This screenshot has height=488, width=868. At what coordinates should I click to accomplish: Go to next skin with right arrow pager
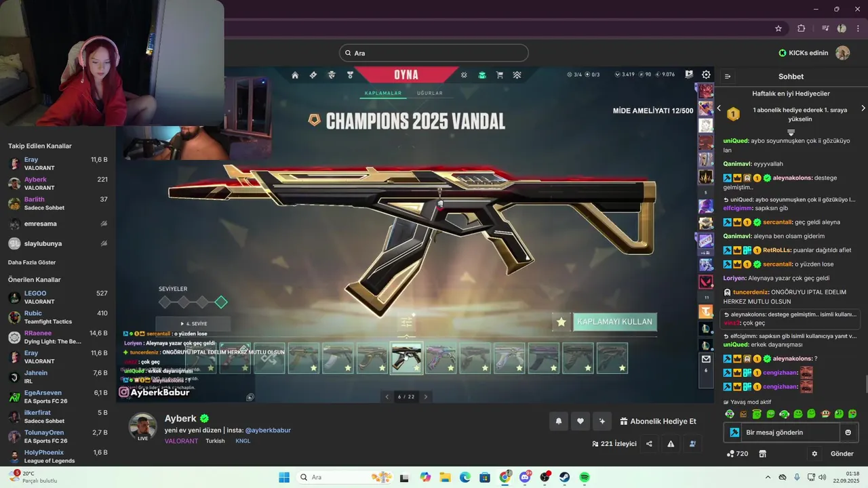[x=426, y=396]
